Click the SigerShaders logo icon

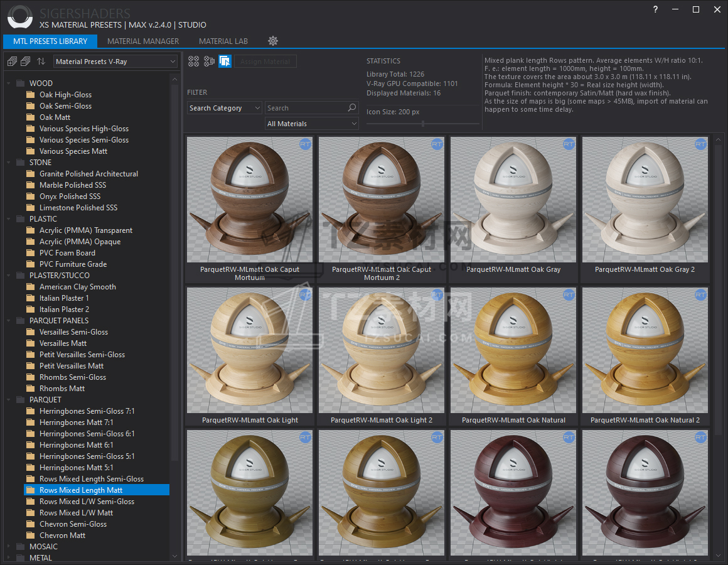tap(20, 17)
